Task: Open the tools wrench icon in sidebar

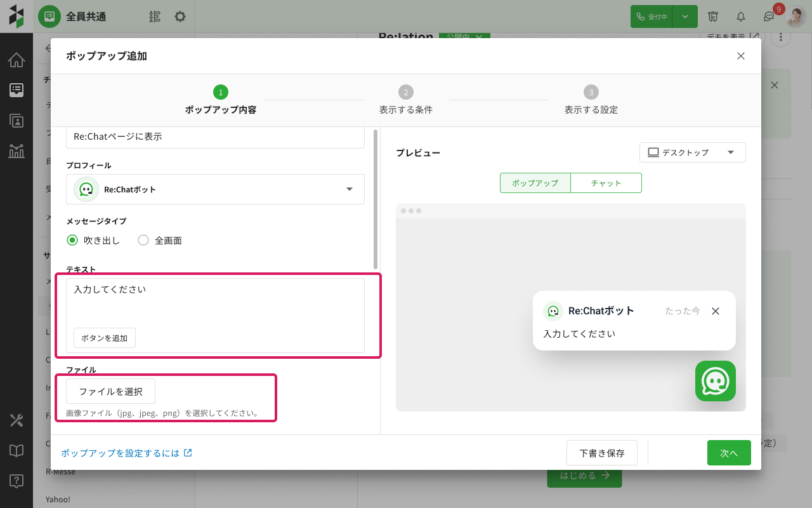Action: (x=16, y=420)
